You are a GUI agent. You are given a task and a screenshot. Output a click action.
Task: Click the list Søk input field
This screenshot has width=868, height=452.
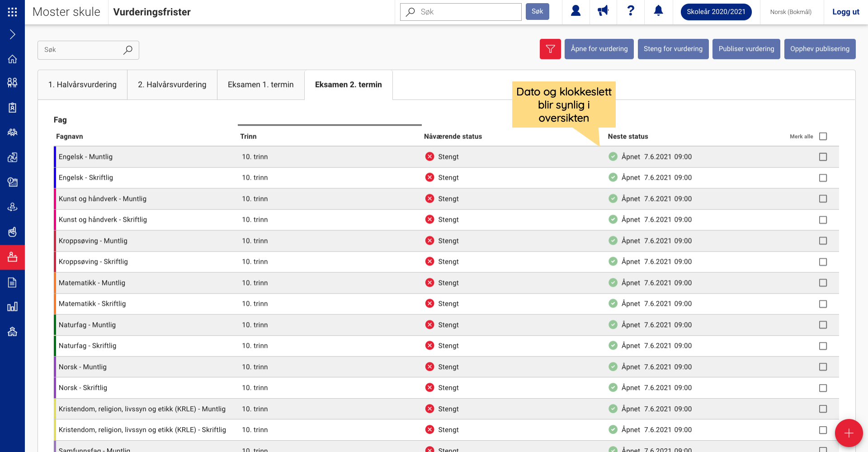click(88, 50)
